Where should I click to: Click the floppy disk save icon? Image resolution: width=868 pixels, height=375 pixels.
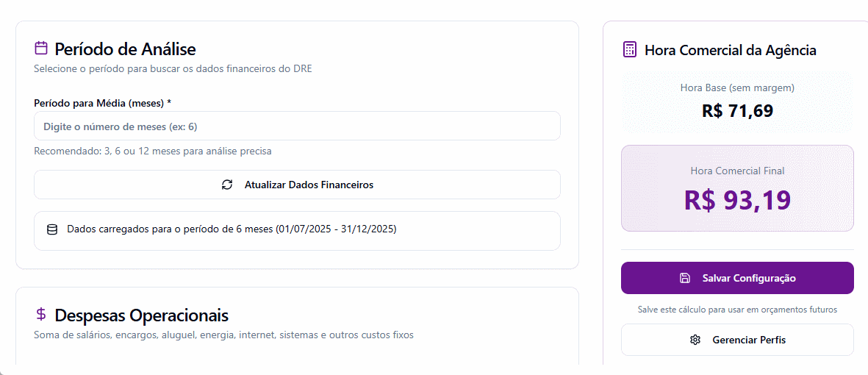pyautogui.click(x=685, y=278)
